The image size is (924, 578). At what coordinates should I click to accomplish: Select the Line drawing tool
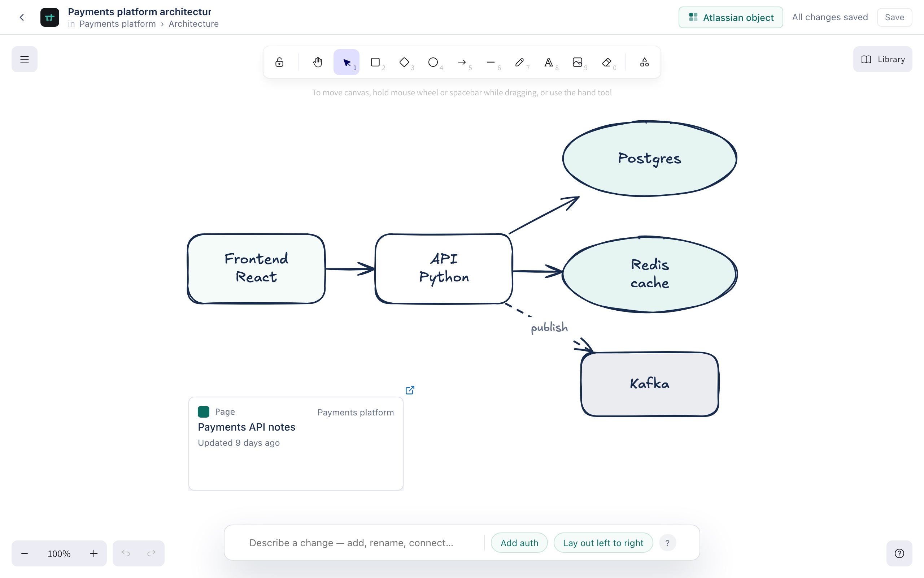tap(491, 62)
